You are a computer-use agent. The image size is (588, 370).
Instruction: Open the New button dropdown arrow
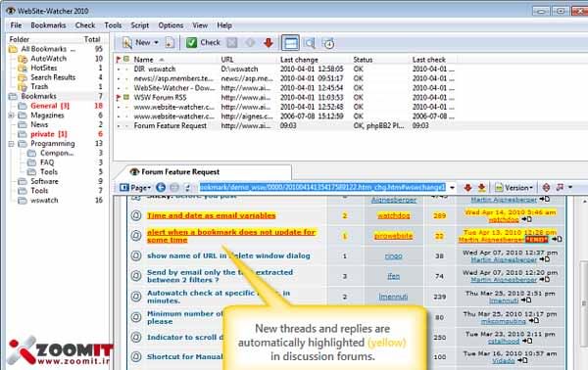point(156,43)
